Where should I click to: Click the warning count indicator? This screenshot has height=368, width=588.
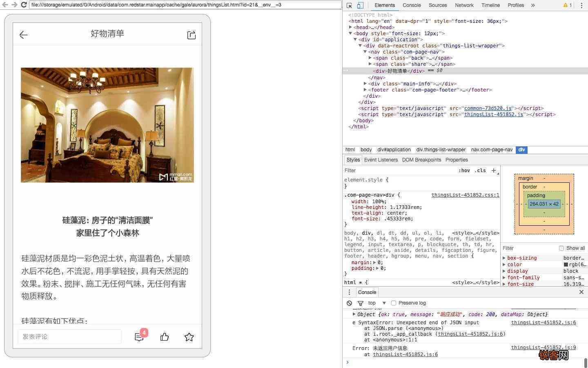(x=568, y=5)
